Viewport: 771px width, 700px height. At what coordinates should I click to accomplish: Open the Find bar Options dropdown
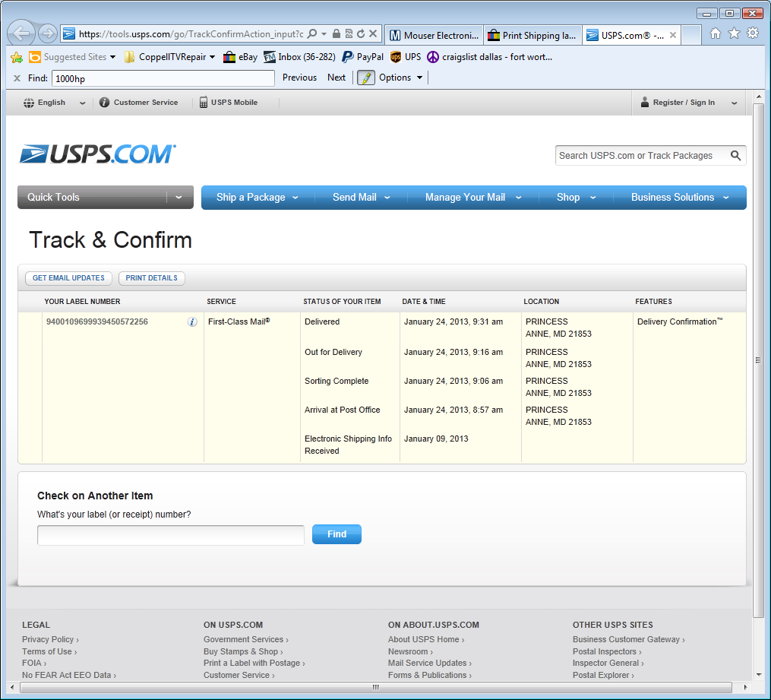[x=401, y=78]
